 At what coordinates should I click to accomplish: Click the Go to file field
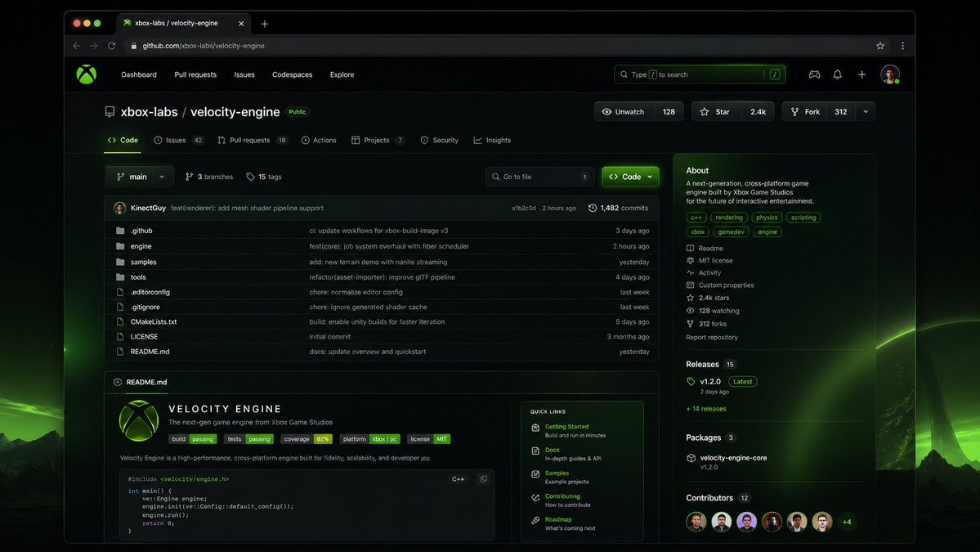coord(540,177)
